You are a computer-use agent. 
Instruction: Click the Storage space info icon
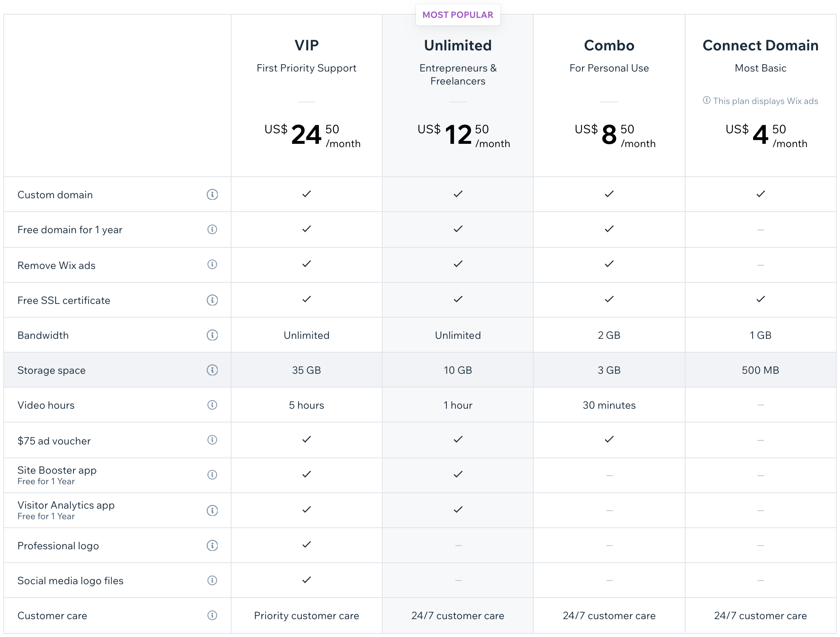212,370
